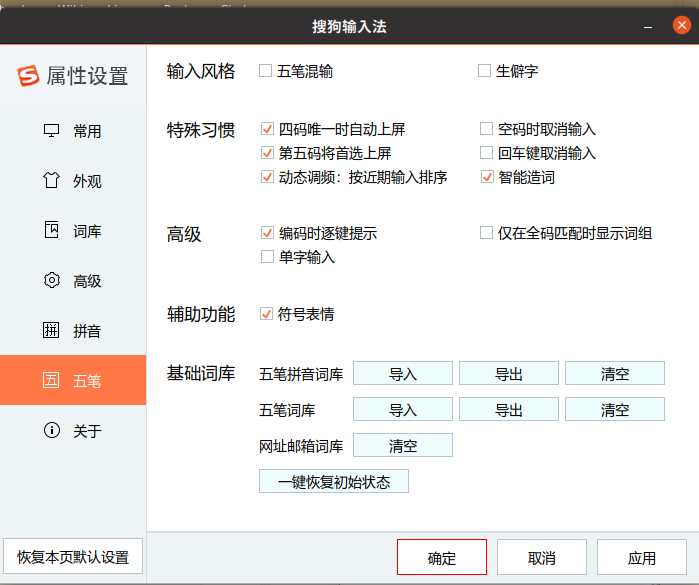This screenshot has height=585, width=699.
Task: Click the info icon beside 关于
Action: (52, 430)
